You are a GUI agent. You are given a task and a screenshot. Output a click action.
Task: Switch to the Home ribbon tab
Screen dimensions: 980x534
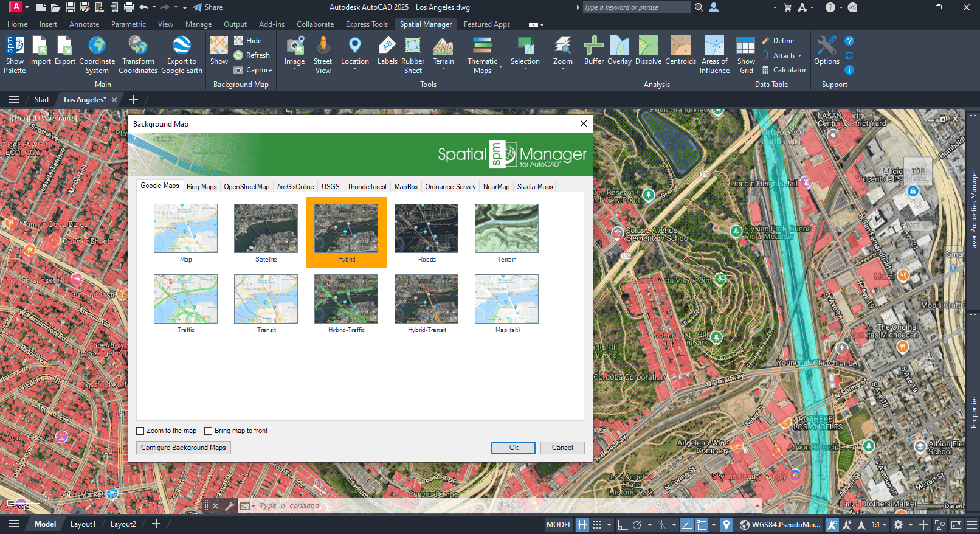coord(17,24)
